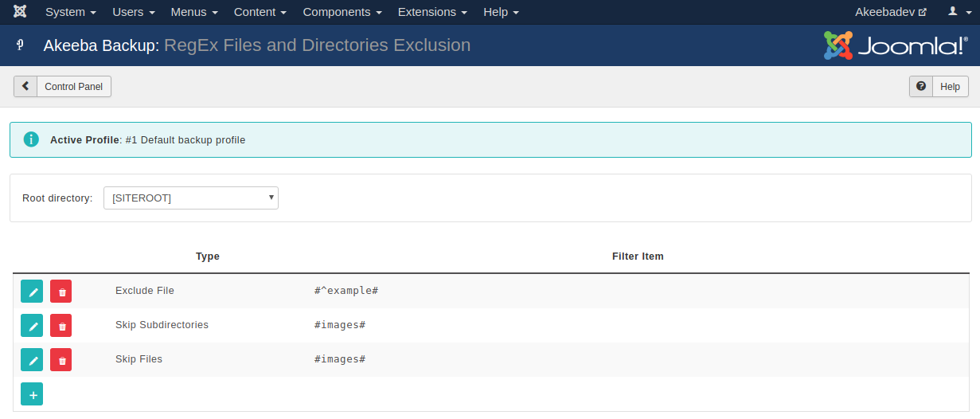980x419 pixels.
Task: Open the Content menu
Action: pyautogui.click(x=260, y=12)
